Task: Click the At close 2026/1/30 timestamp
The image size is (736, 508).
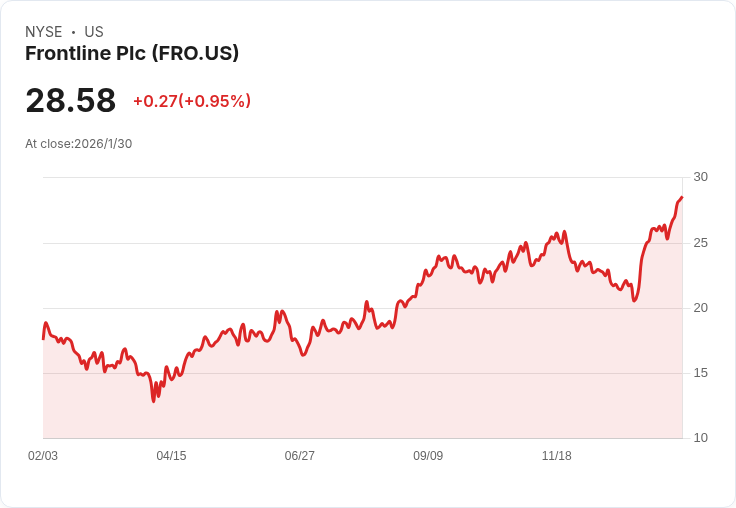Action: click(78, 143)
